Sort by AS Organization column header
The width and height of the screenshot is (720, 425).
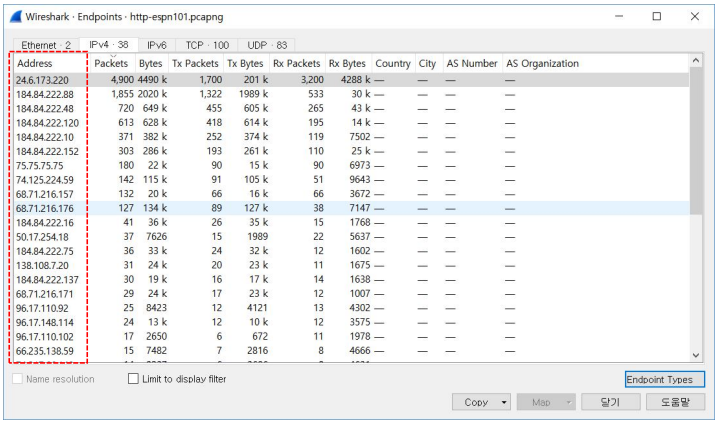click(x=596, y=63)
